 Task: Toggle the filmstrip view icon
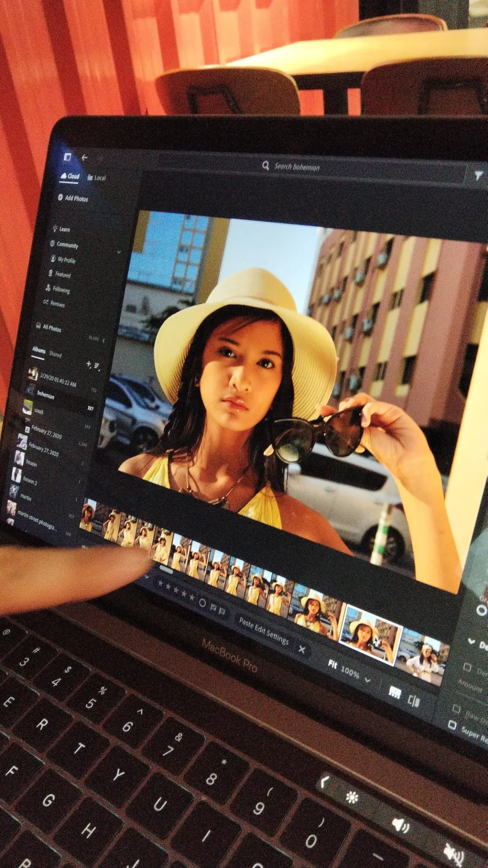pos(394,692)
